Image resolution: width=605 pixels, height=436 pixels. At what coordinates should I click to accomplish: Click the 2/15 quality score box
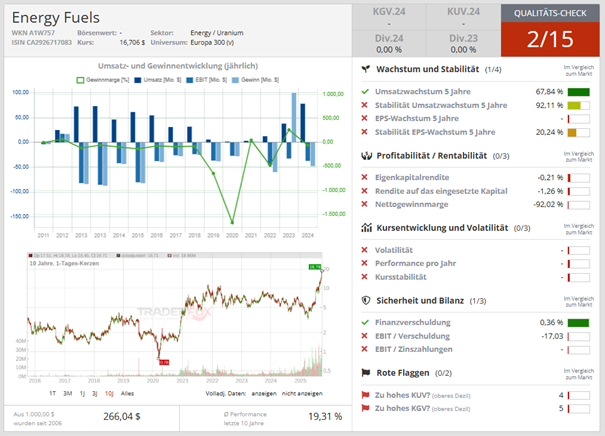pyautogui.click(x=550, y=39)
